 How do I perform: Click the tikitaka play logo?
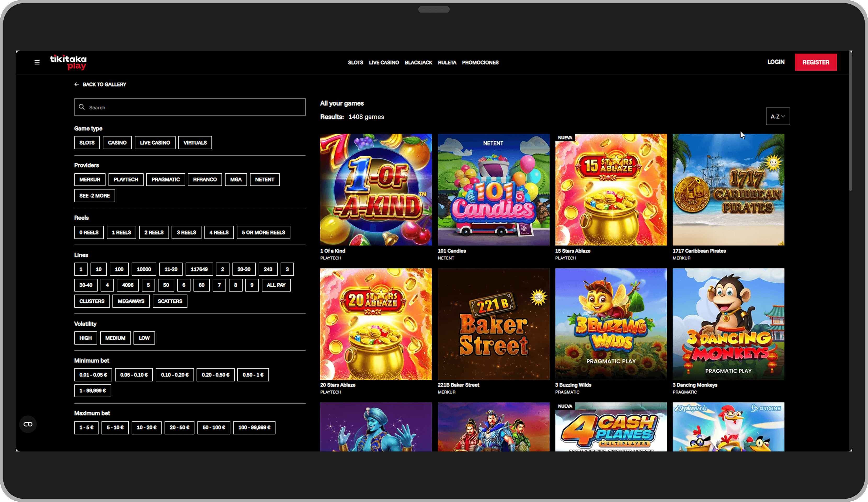(x=68, y=62)
